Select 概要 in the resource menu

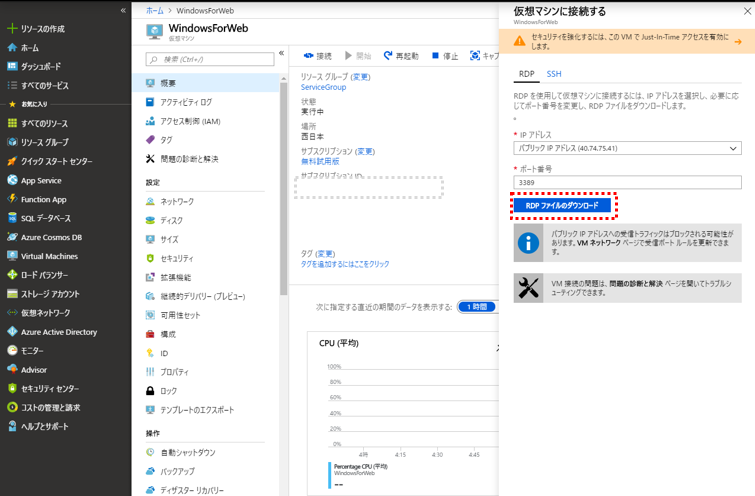tap(205, 83)
